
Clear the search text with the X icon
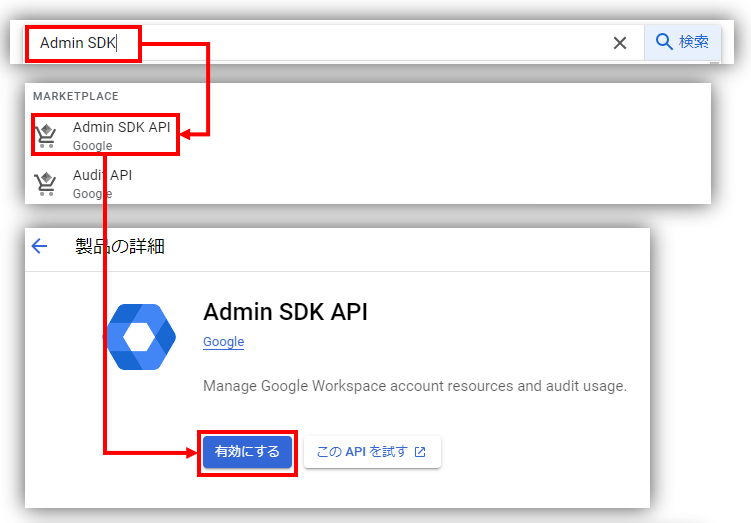[x=620, y=43]
